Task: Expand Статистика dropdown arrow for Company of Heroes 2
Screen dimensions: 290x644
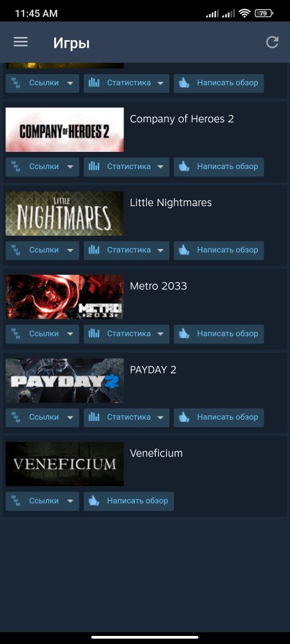Action: coord(160,167)
